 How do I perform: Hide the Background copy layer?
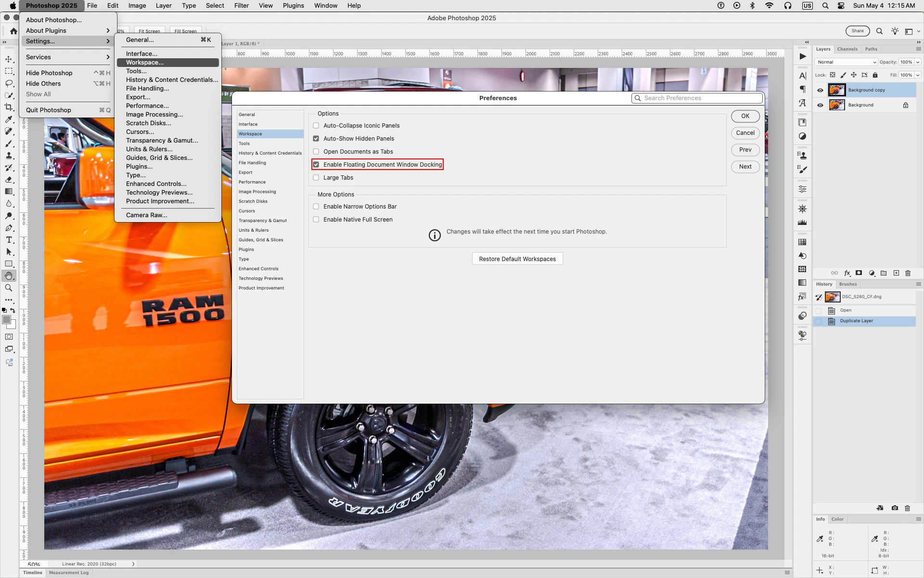820,90
